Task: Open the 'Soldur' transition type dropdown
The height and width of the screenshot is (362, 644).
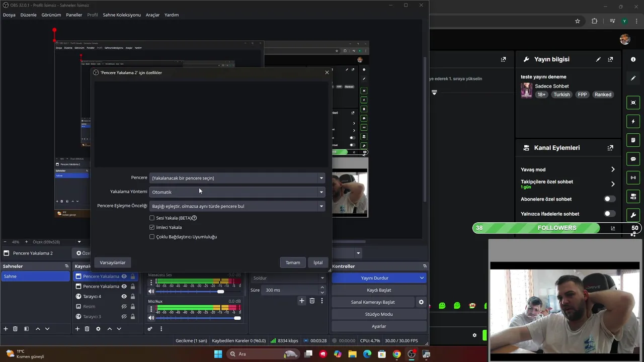Action: point(288,278)
